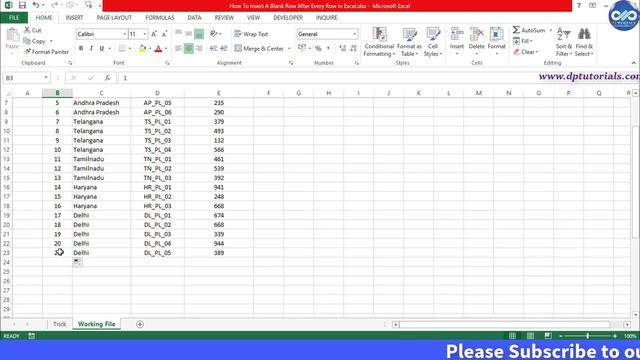Adjust the zoom slider handle
This screenshot has width=640, height=360.
pos(587,336)
